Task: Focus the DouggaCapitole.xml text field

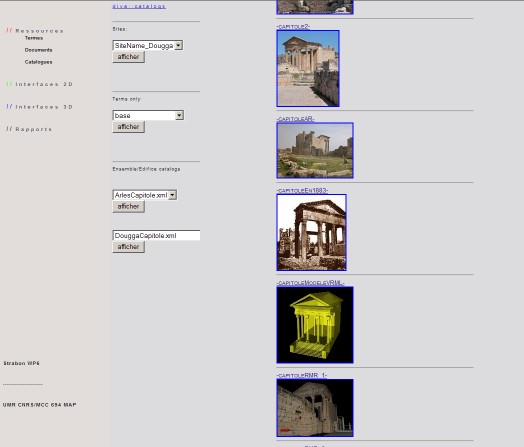Action: (x=156, y=235)
